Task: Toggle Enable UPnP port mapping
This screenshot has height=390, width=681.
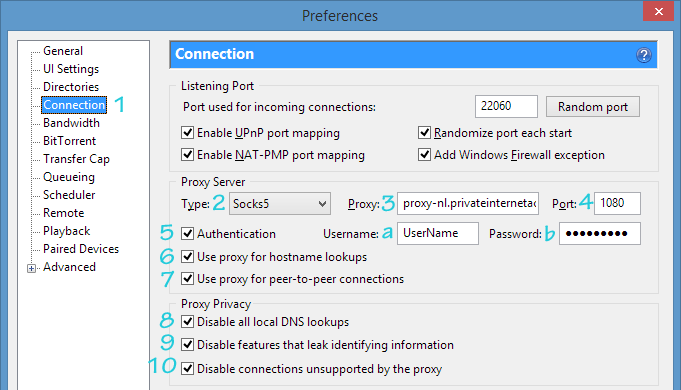Action: pos(187,132)
